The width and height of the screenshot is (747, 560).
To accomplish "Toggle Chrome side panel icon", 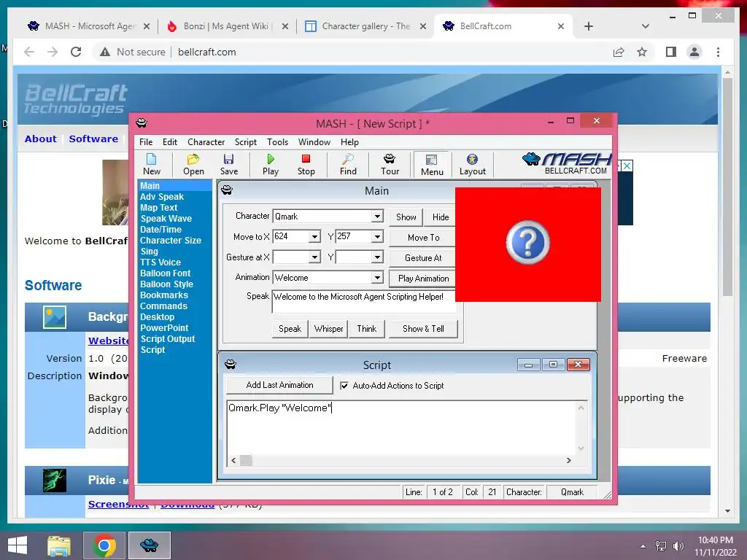I will (x=671, y=52).
